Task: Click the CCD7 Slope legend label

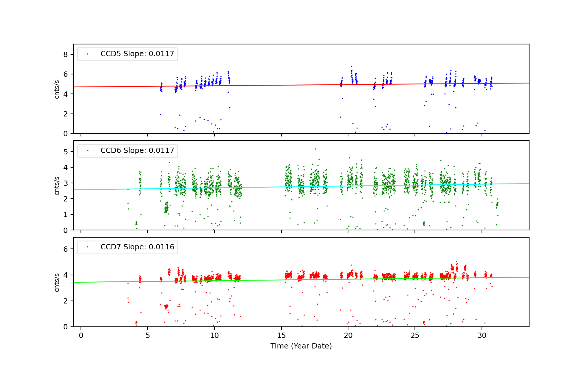Action: pyautogui.click(x=137, y=247)
